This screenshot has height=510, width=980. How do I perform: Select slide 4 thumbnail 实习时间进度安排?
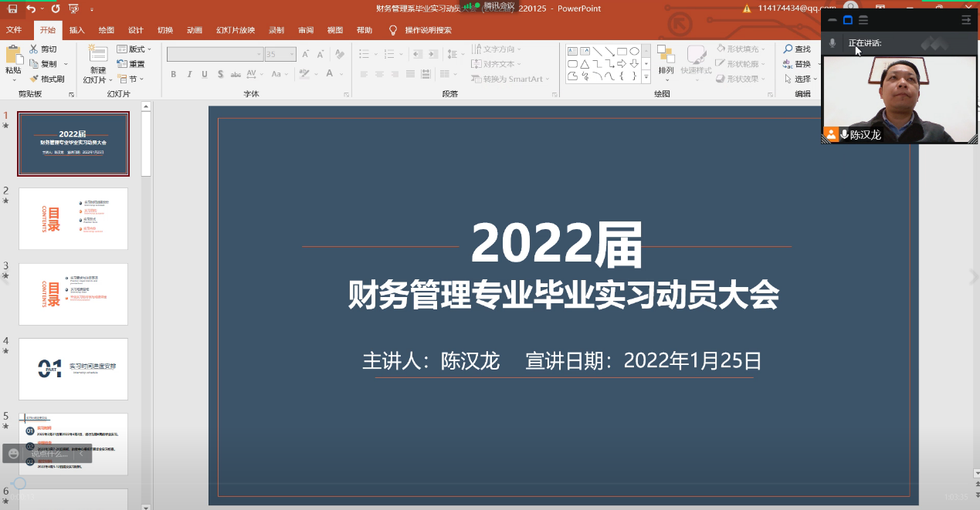tap(73, 369)
